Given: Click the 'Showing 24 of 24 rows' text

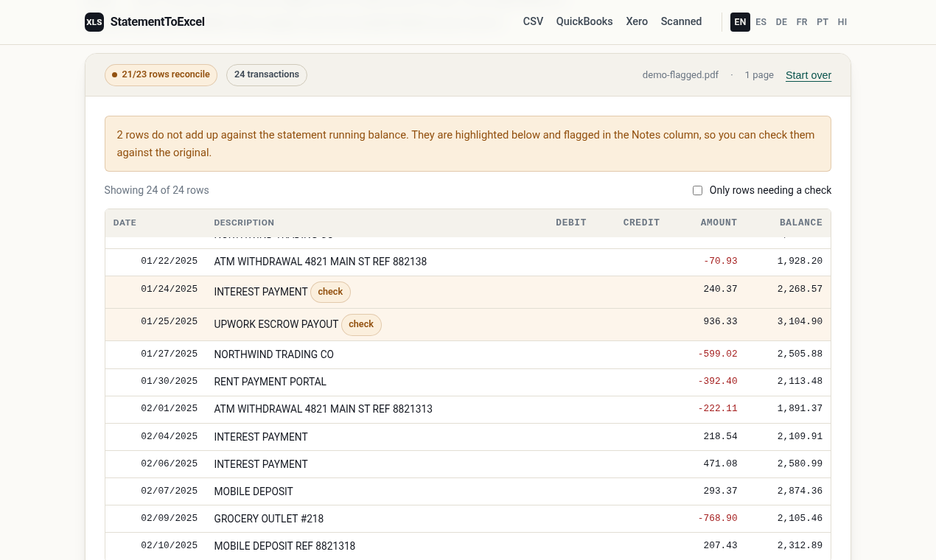Looking at the screenshot, I should [x=157, y=190].
